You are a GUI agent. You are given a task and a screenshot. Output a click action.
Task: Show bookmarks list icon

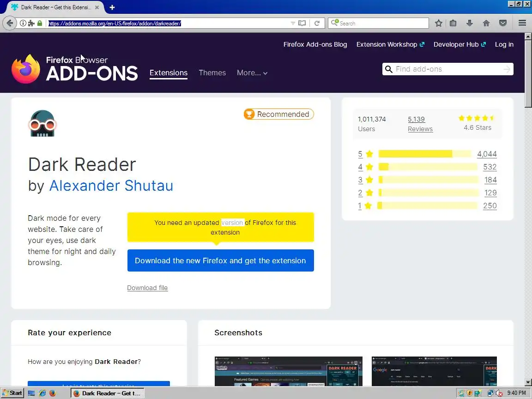(x=453, y=23)
